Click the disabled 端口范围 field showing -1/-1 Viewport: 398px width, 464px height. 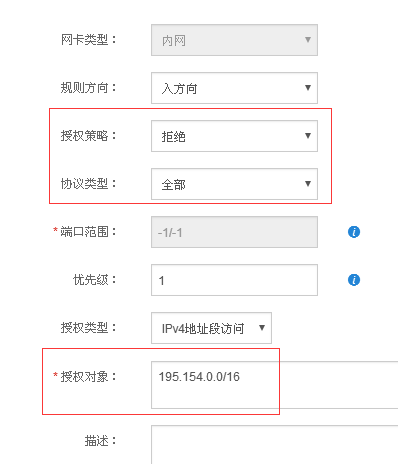[234, 232]
